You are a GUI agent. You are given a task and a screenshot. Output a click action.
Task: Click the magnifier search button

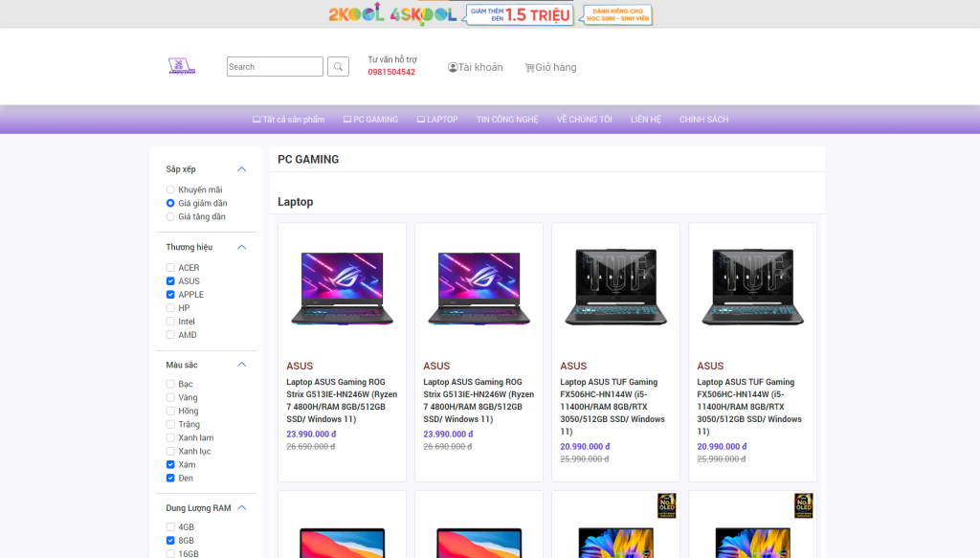(338, 66)
